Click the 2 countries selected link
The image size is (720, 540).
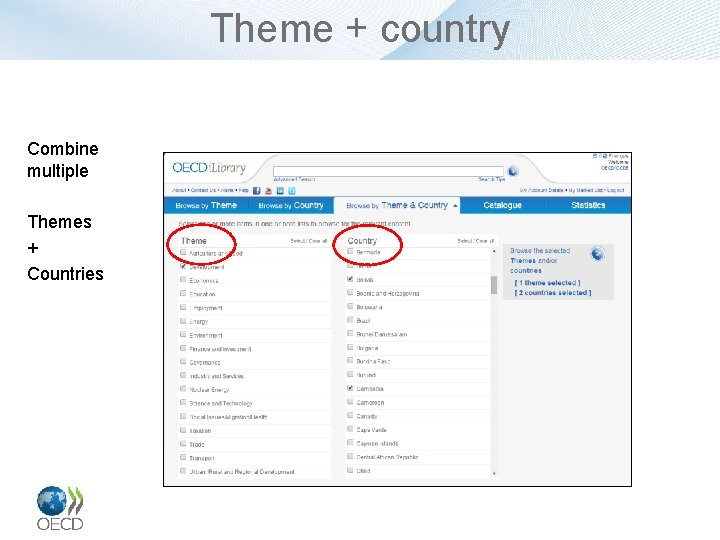[553, 292]
